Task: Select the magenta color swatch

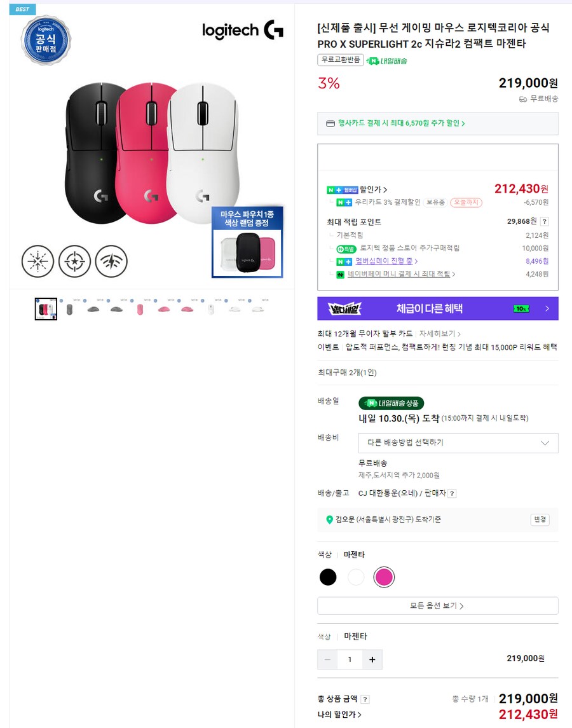Action: click(384, 577)
